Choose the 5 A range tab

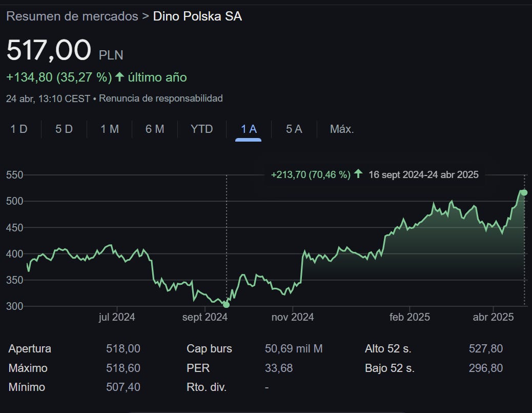(x=294, y=129)
